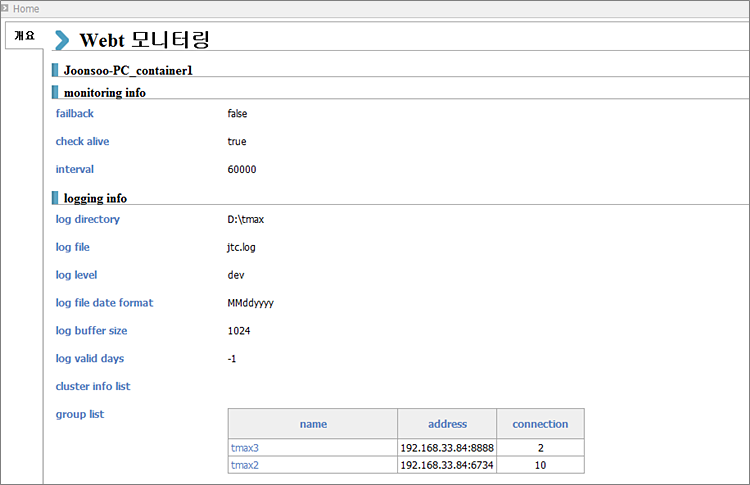
Task: Click the log valid days value -1
Action: [x=232, y=359]
